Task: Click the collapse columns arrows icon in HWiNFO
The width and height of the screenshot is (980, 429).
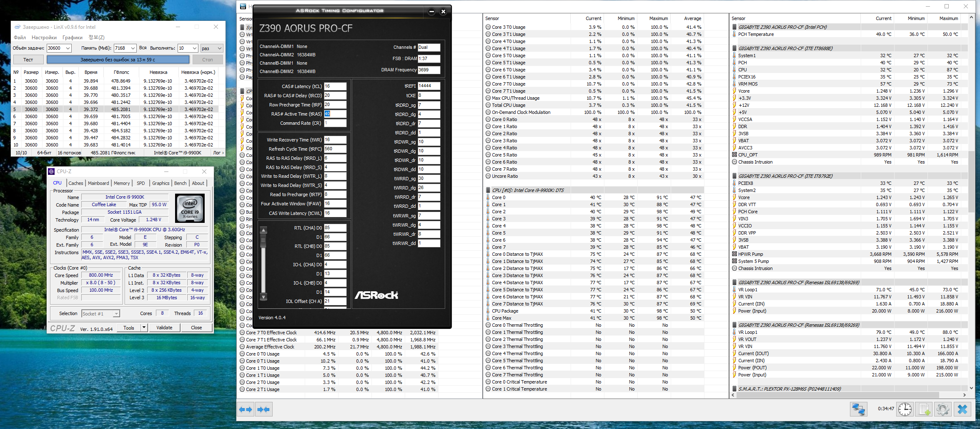Action: [263, 409]
